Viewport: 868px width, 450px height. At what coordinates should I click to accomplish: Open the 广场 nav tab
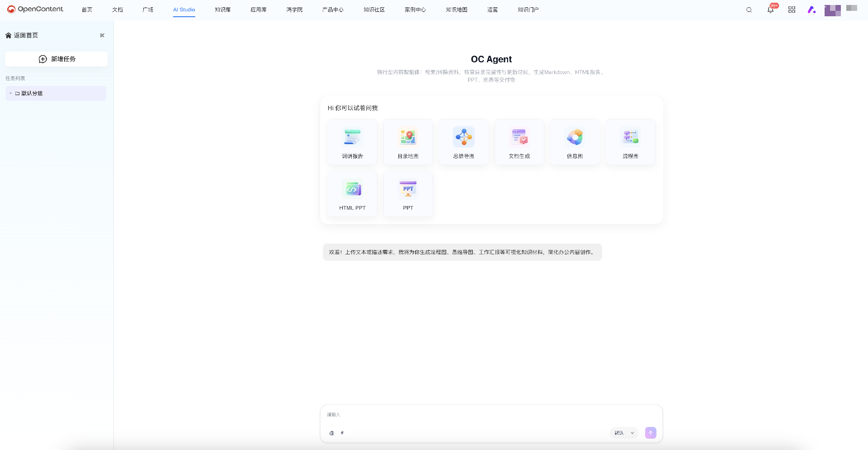tap(148, 9)
